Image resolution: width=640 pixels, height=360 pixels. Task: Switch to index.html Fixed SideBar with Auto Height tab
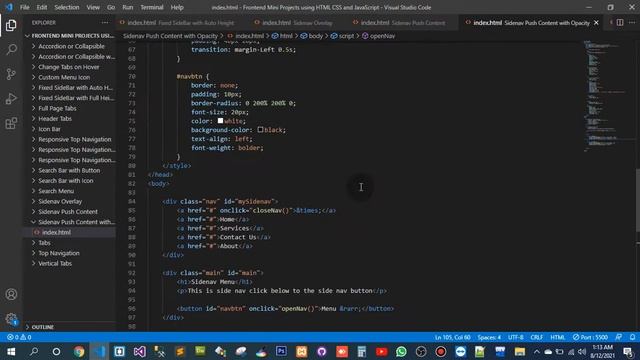pyautogui.click(x=178, y=23)
